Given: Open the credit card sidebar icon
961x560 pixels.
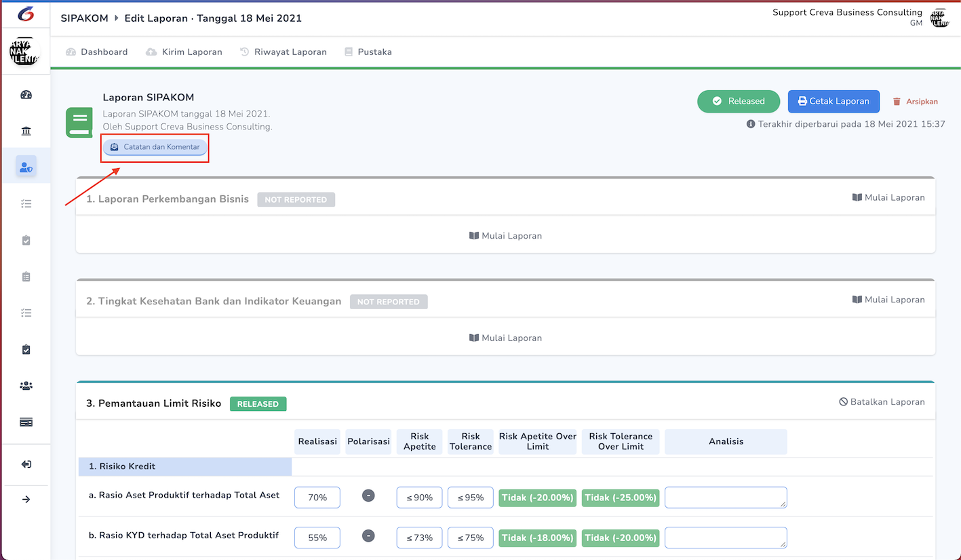Looking at the screenshot, I should [x=26, y=422].
